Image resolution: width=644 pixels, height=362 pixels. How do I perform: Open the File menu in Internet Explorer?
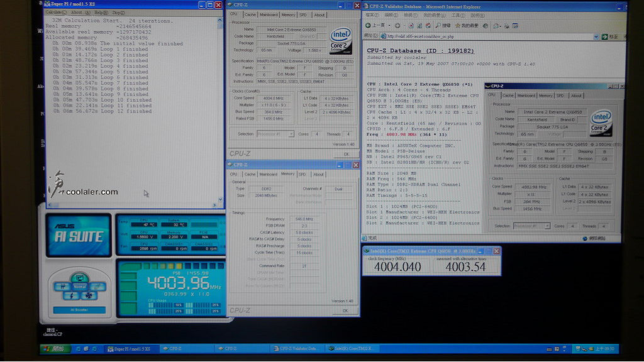pyautogui.click(x=372, y=15)
